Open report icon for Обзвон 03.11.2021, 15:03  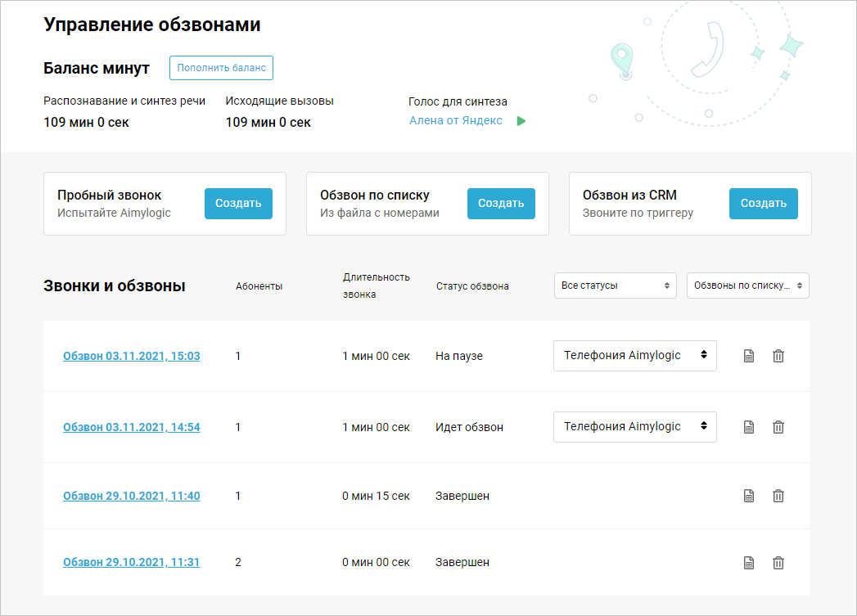click(x=748, y=357)
